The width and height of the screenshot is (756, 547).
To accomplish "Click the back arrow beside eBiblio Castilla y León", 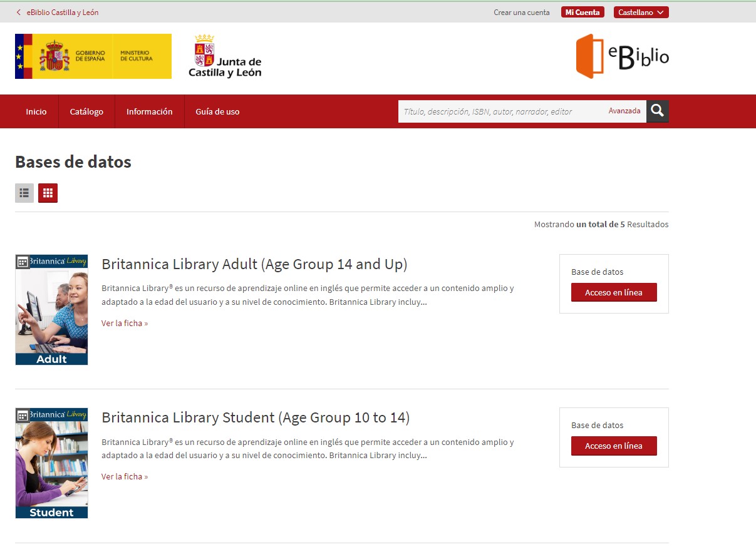I will 19,13.
